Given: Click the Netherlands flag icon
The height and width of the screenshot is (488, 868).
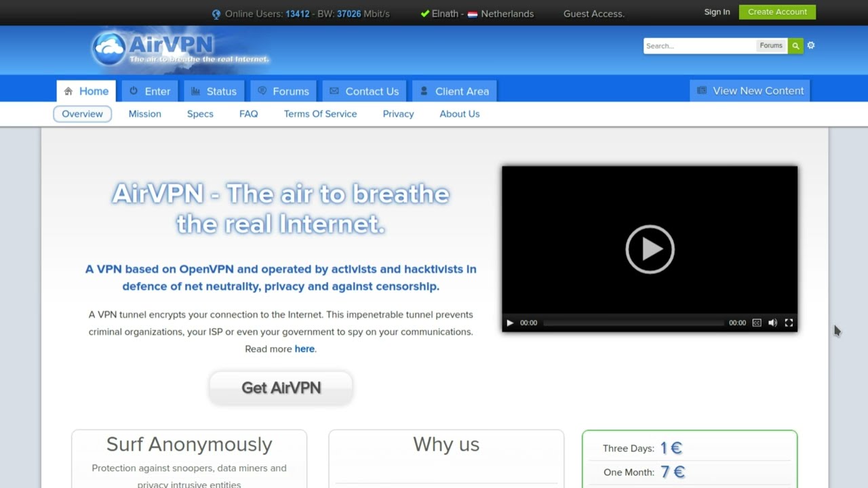Looking at the screenshot, I should point(473,14).
